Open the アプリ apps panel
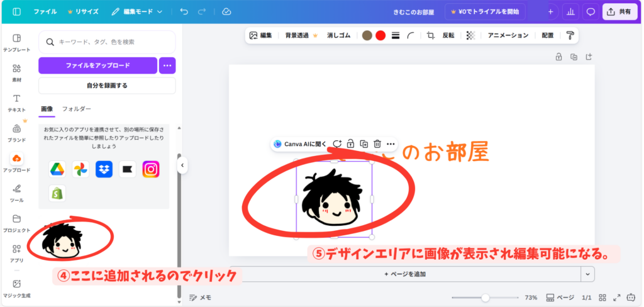The height and width of the screenshot is (307, 644). point(16,253)
